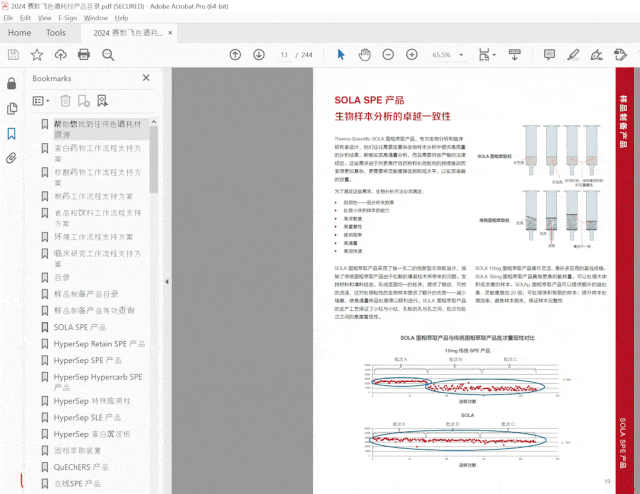640x494 pixels.
Task: Select the highlight pen tool
Action: (x=573, y=55)
